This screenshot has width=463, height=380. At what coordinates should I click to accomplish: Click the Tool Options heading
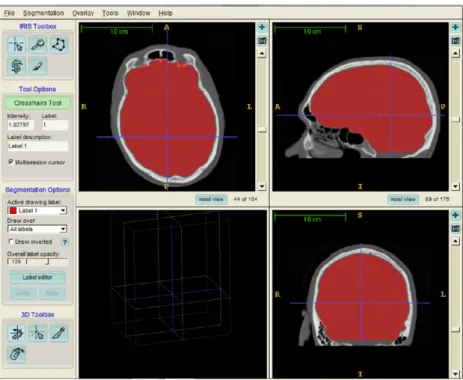pos(37,89)
